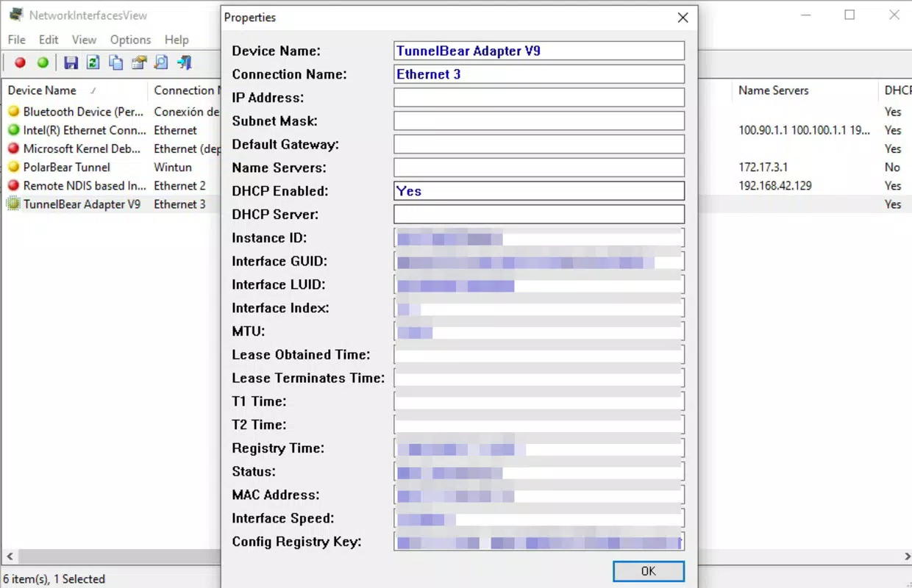Click the Wintun connection name cell
This screenshot has height=588, width=912.
(x=173, y=167)
